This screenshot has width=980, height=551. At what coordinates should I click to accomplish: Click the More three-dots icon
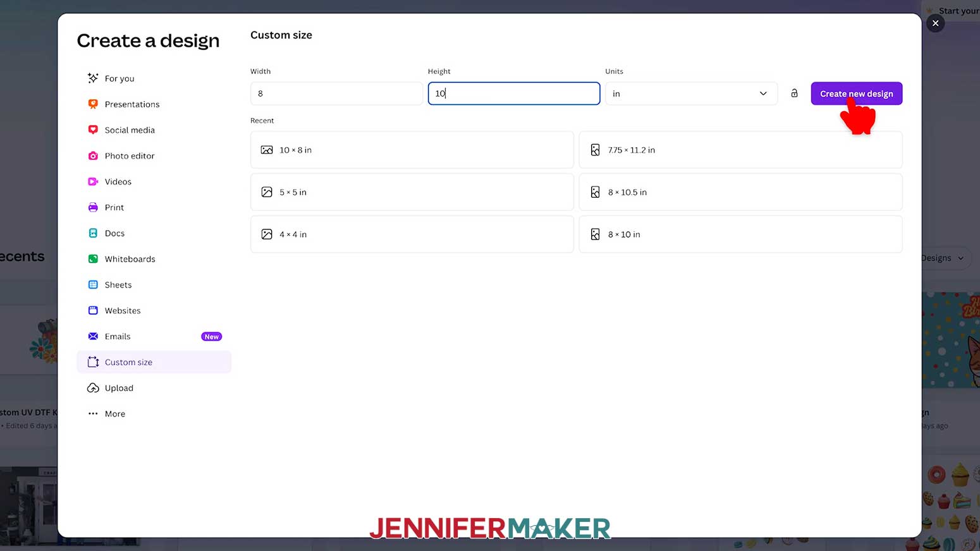coord(93,414)
